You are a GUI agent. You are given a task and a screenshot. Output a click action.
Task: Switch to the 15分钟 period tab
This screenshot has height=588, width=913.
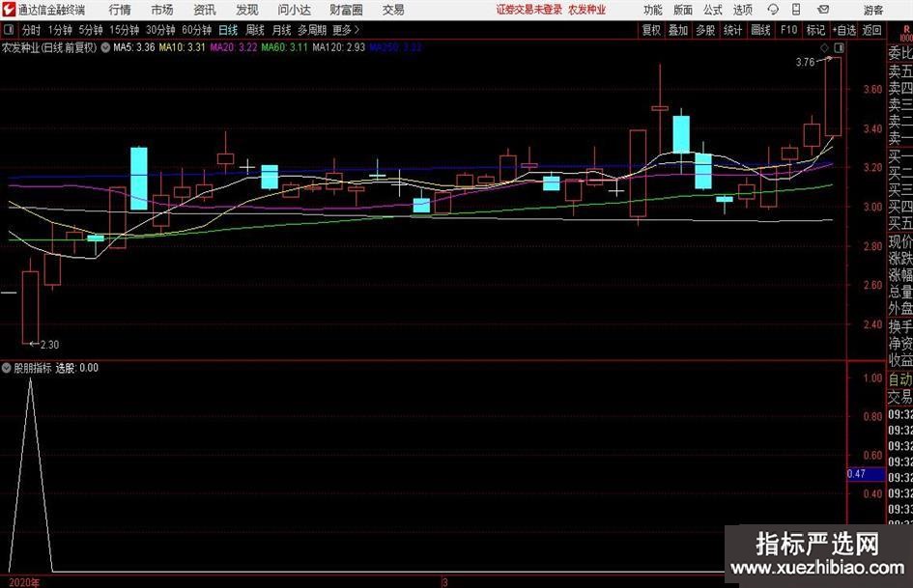coord(125,30)
